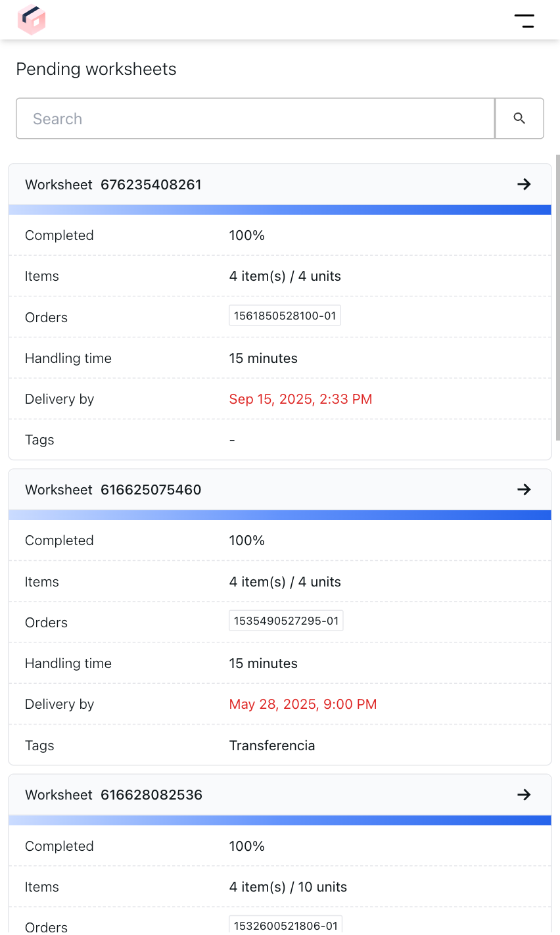Image resolution: width=560 pixels, height=935 pixels.
Task: Click the completion bar of worksheet 616625075460
Action: (280, 514)
